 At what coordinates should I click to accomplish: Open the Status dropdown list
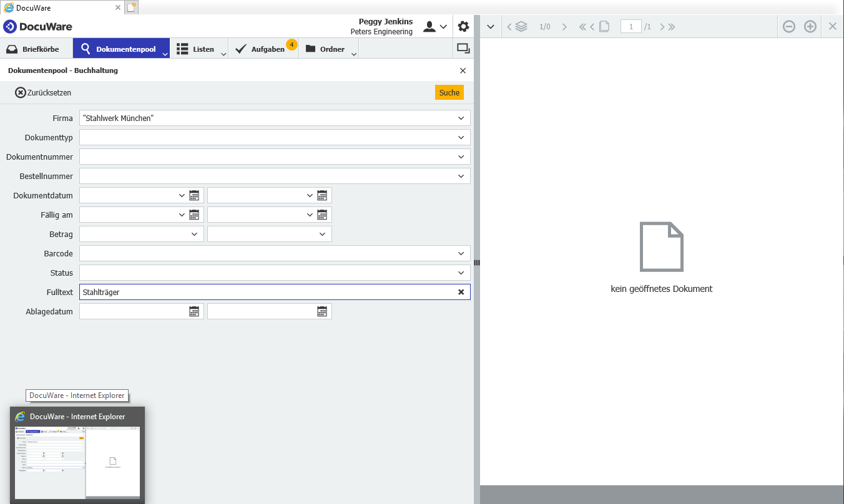pos(461,273)
